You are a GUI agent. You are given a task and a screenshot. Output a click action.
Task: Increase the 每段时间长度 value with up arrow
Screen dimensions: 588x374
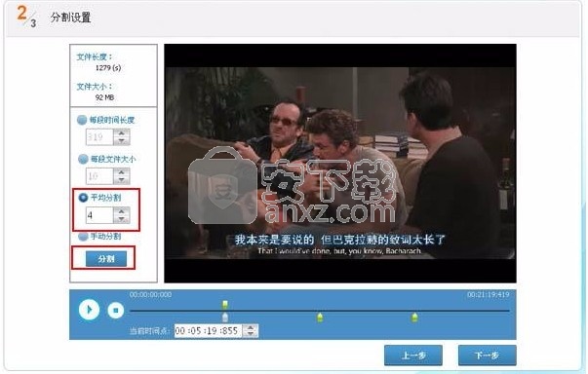(x=122, y=132)
